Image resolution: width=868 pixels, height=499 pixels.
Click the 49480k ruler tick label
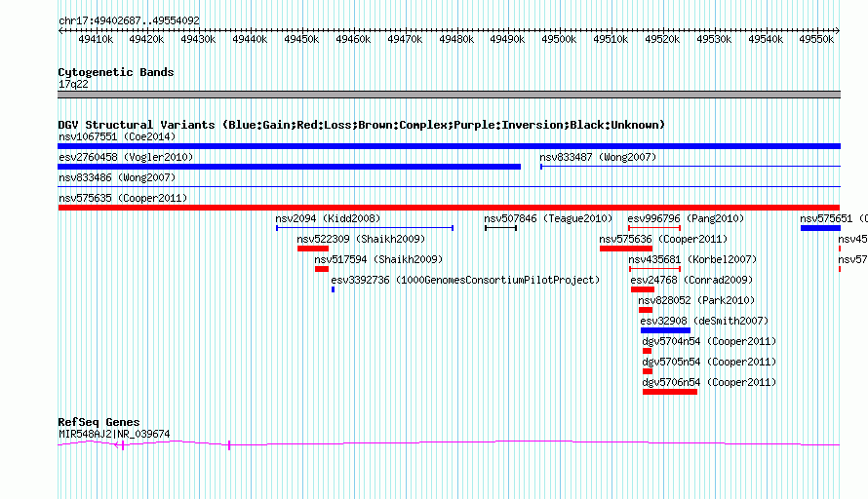coord(456,39)
